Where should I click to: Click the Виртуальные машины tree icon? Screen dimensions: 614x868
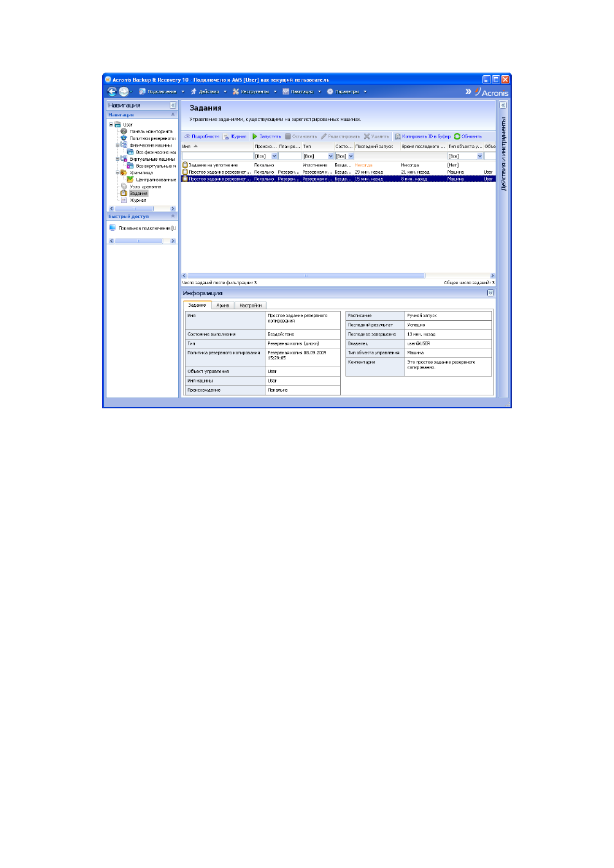pos(123,159)
